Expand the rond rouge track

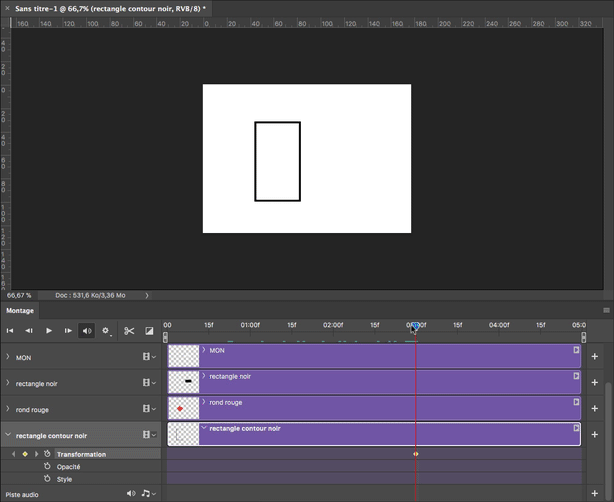[8, 409]
